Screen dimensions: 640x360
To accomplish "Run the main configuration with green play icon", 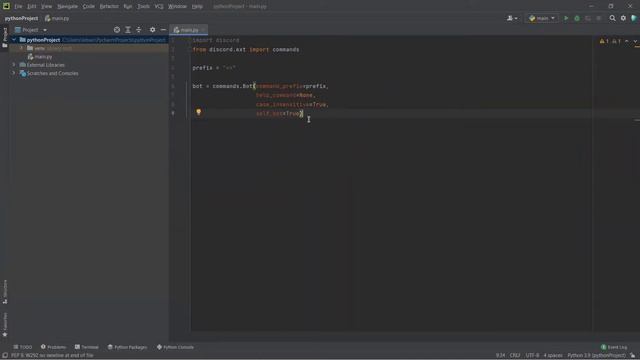I will tap(566, 18).
